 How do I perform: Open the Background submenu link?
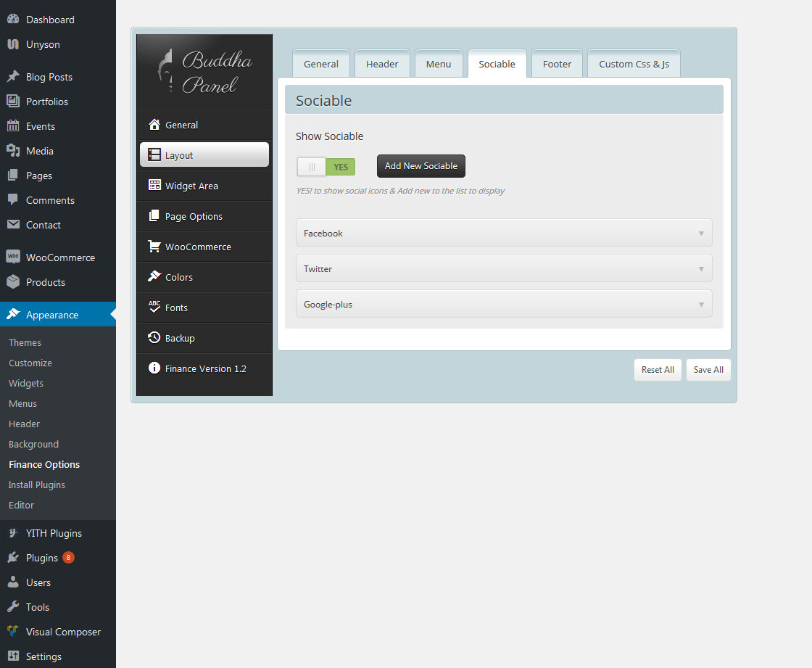(33, 444)
